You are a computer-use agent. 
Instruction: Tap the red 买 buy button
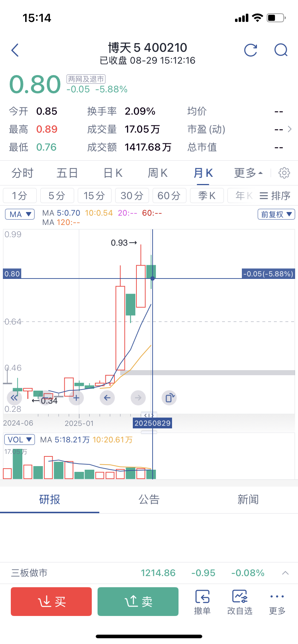pos(51,602)
